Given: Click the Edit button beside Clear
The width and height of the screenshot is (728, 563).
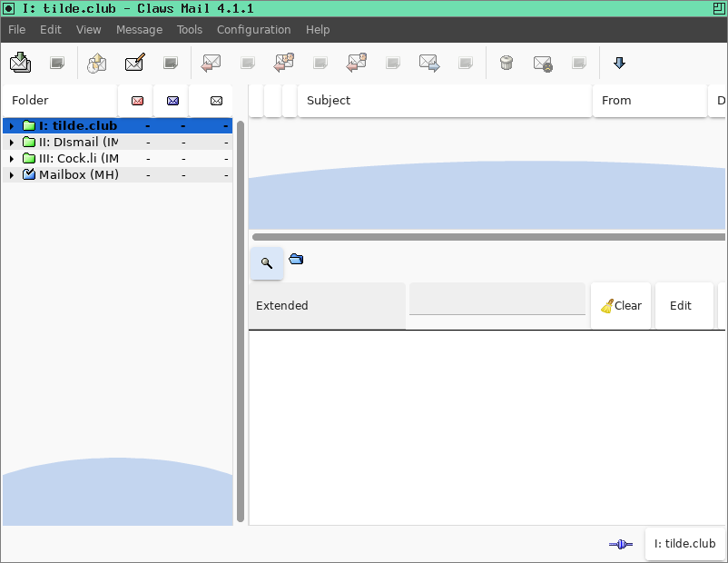Looking at the screenshot, I should click(684, 306).
